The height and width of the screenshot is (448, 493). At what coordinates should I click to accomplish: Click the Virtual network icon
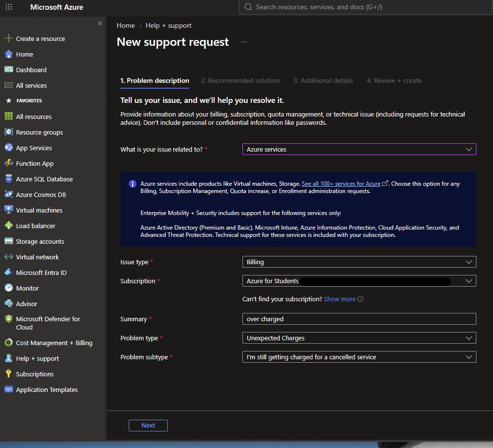(9, 257)
